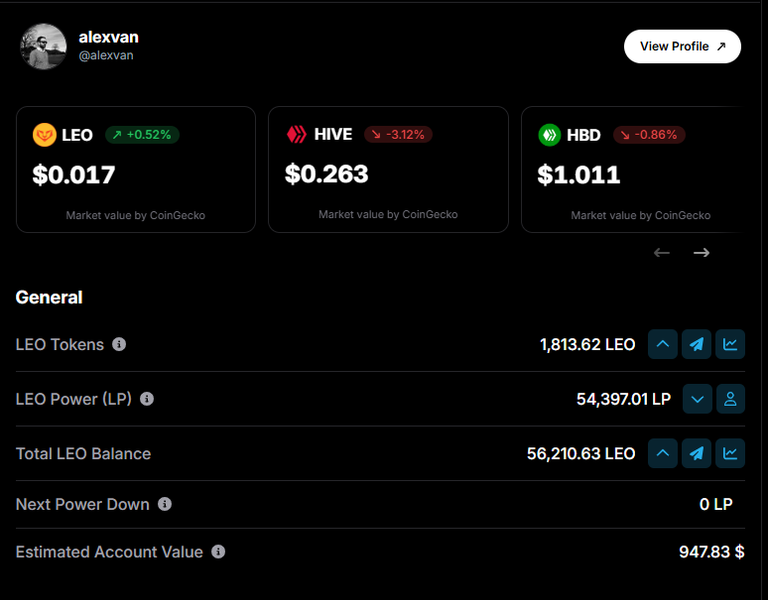
Task: Click alexvan's profile avatar
Action: coord(43,47)
